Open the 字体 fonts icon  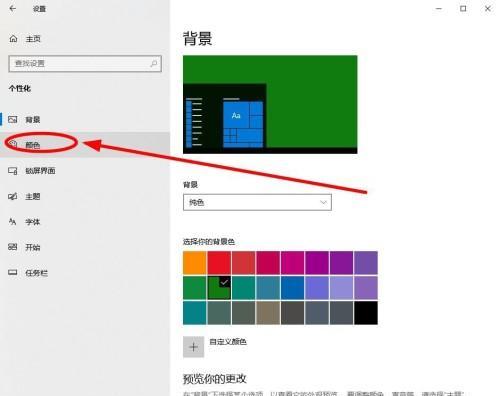point(13,222)
